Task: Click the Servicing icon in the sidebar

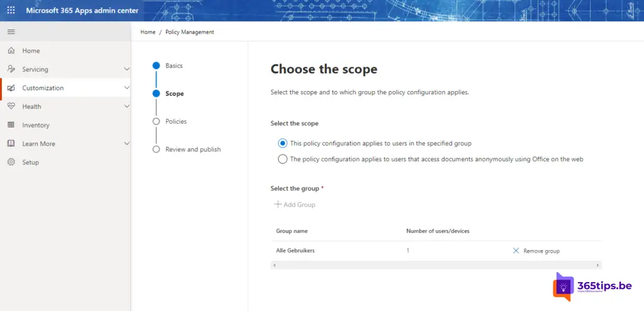Action: pyautogui.click(x=11, y=69)
